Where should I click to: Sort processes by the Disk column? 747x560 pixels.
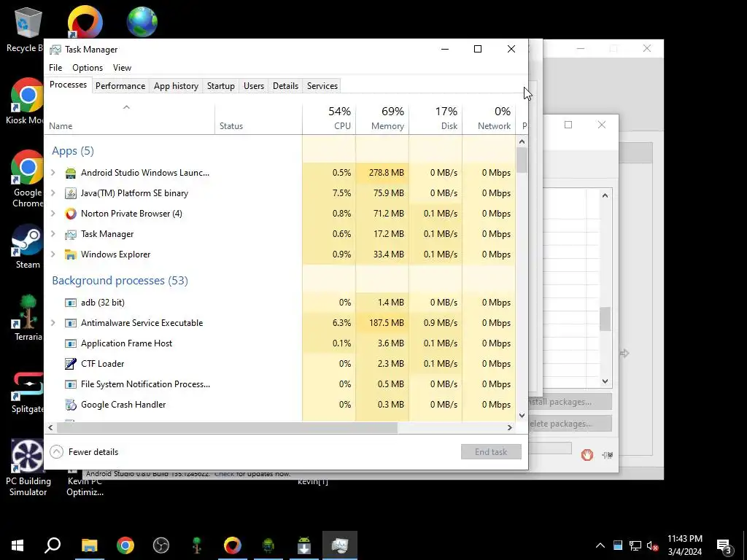(x=436, y=118)
